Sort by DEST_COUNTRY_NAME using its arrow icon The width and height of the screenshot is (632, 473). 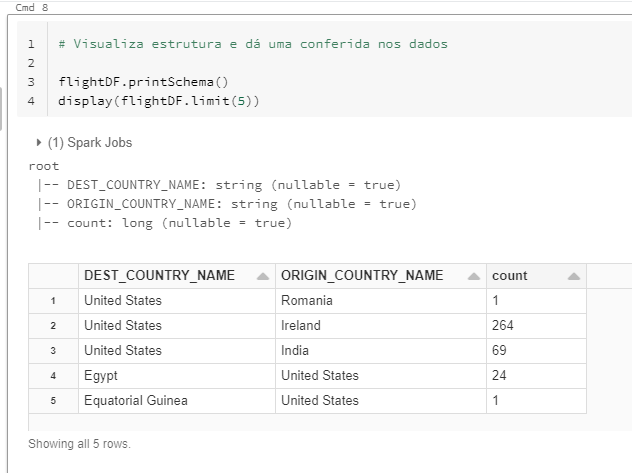coord(263,276)
